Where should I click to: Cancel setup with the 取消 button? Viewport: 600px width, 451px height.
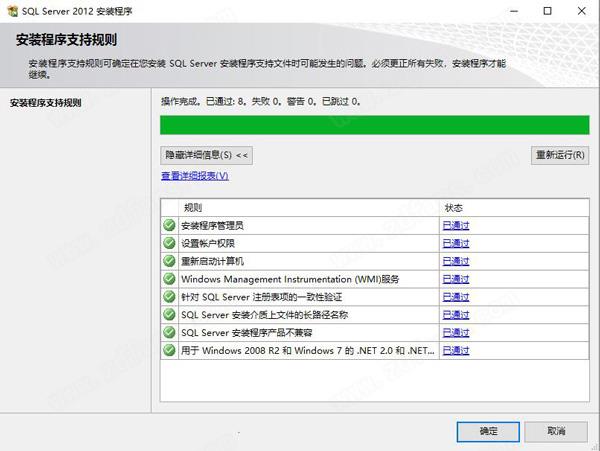556,431
